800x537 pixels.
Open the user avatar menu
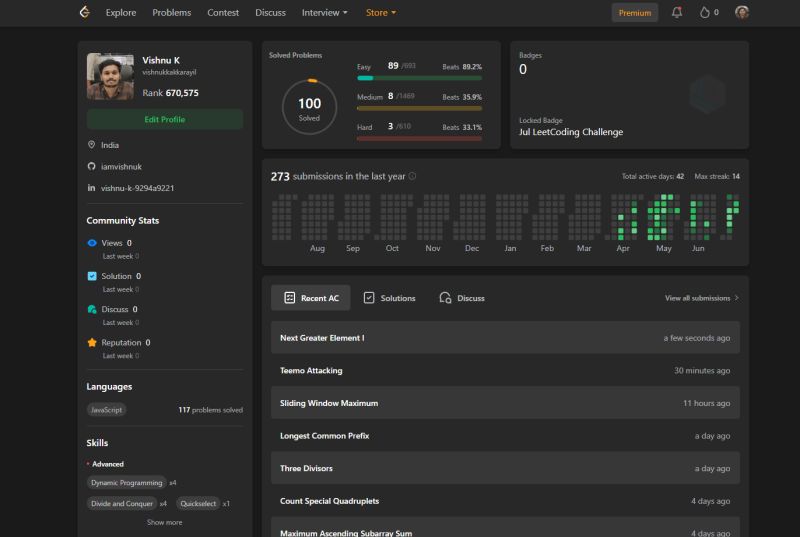pyautogui.click(x=742, y=12)
